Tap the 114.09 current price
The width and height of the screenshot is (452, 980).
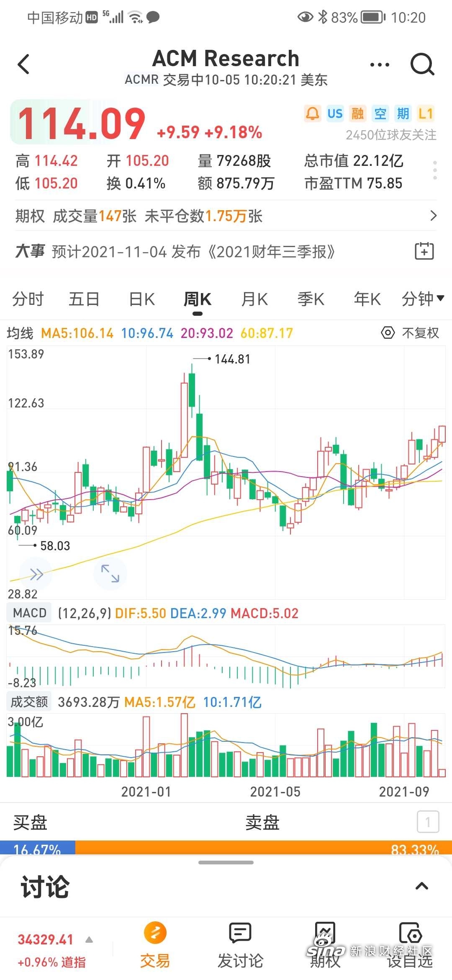point(82,124)
